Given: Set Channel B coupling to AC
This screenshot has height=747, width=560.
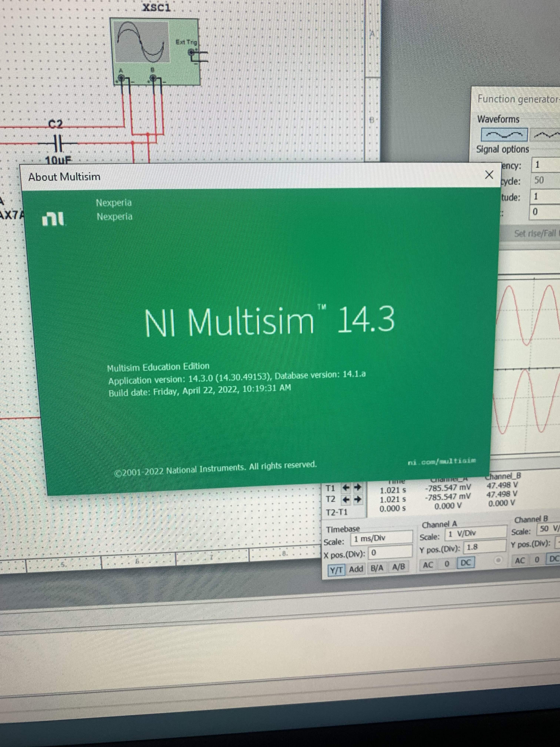Looking at the screenshot, I should [520, 561].
